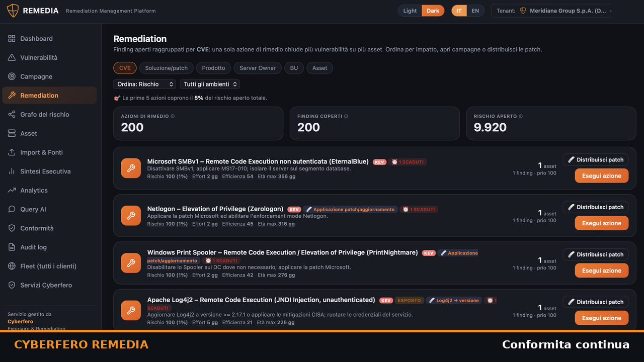The height and width of the screenshot is (362, 644).
Task: Switch to the Light theme
Action: click(x=410, y=11)
